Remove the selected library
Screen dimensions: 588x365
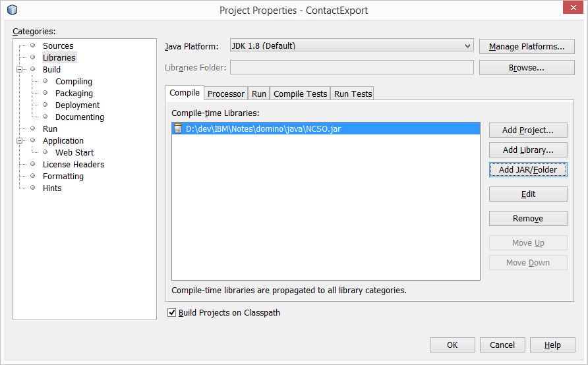(527, 219)
